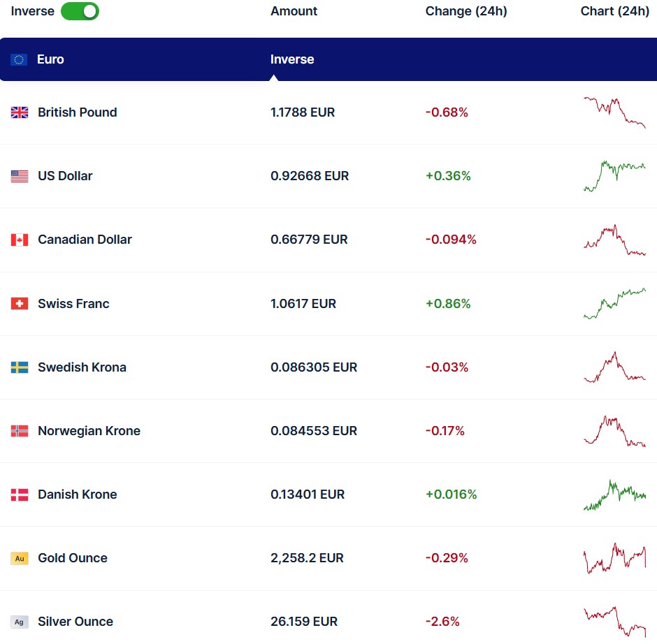
Task: Click the Silver Ounce 26.159 EUR amount
Action: (x=303, y=622)
